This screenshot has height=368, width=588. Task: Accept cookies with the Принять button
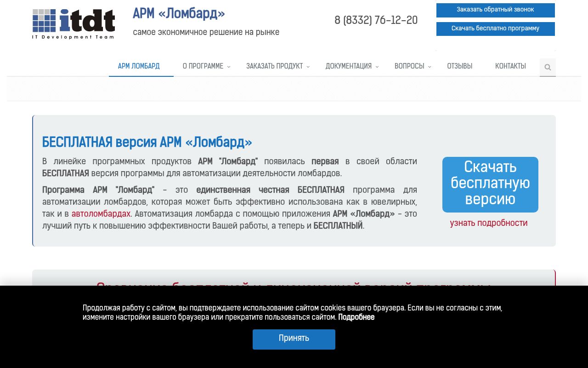tap(294, 339)
